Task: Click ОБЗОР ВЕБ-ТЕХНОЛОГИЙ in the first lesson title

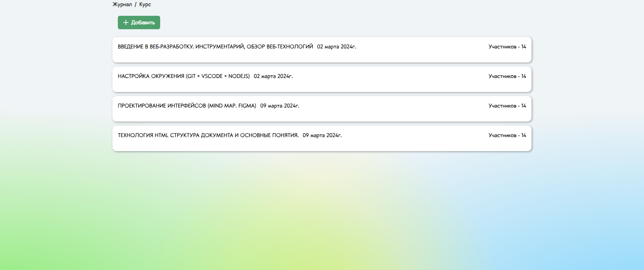Action: point(280,47)
